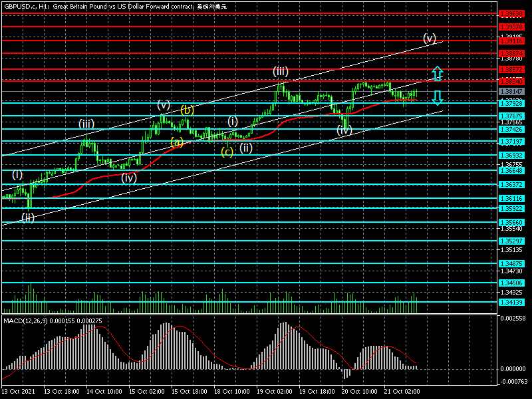Select the 20 Oct 10:00 time label
The height and width of the screenshot is (399, 532).
(x=359, y=392)
